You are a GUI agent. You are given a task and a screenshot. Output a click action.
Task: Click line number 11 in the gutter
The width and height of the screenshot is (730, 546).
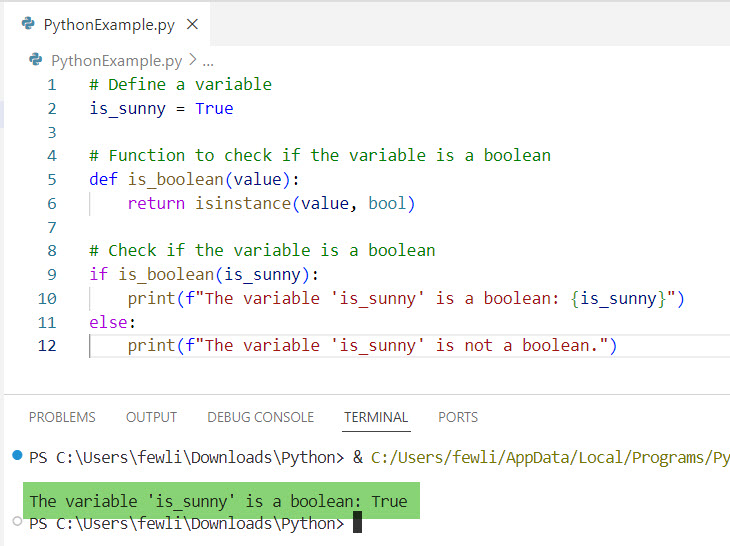pyautogui.click(x=47, y=323)
